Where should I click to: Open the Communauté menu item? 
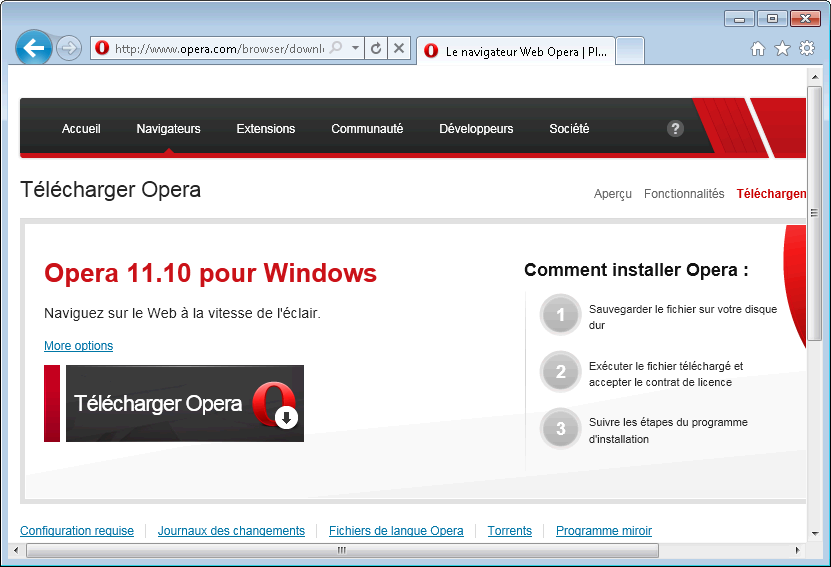click(367, 128)
